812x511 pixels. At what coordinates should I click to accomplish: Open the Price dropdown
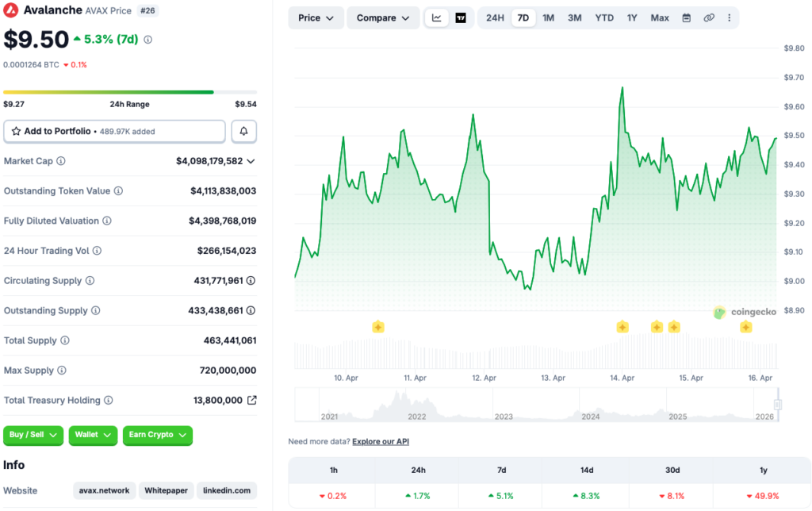click(316, 17)
